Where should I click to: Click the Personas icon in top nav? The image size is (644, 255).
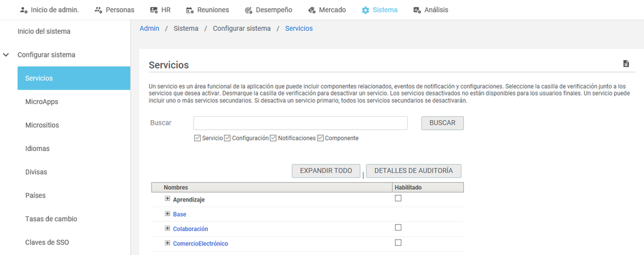pos(98,10)
